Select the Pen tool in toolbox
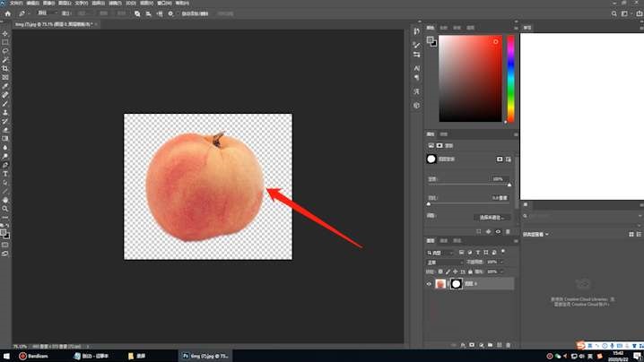 click(5, 165)
